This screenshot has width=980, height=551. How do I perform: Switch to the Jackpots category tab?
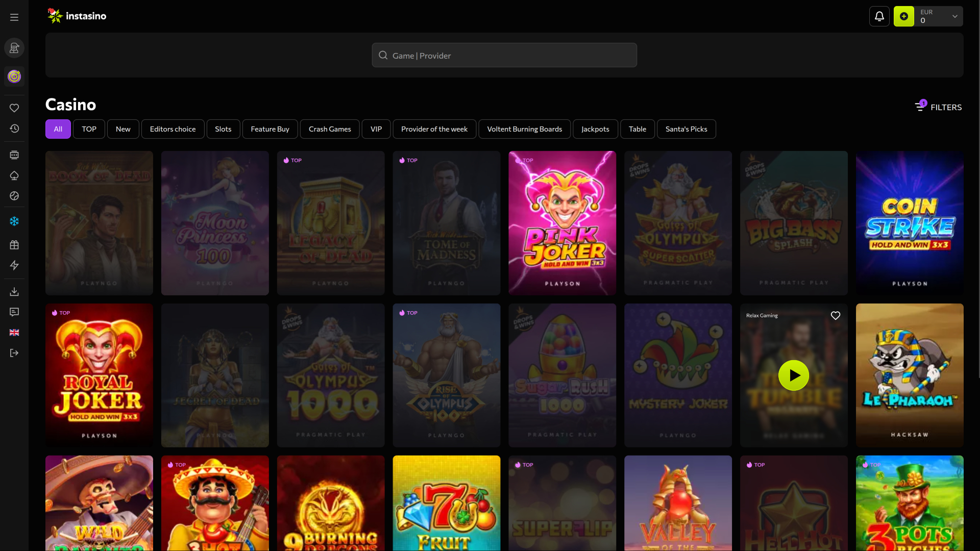coord(595,129)
